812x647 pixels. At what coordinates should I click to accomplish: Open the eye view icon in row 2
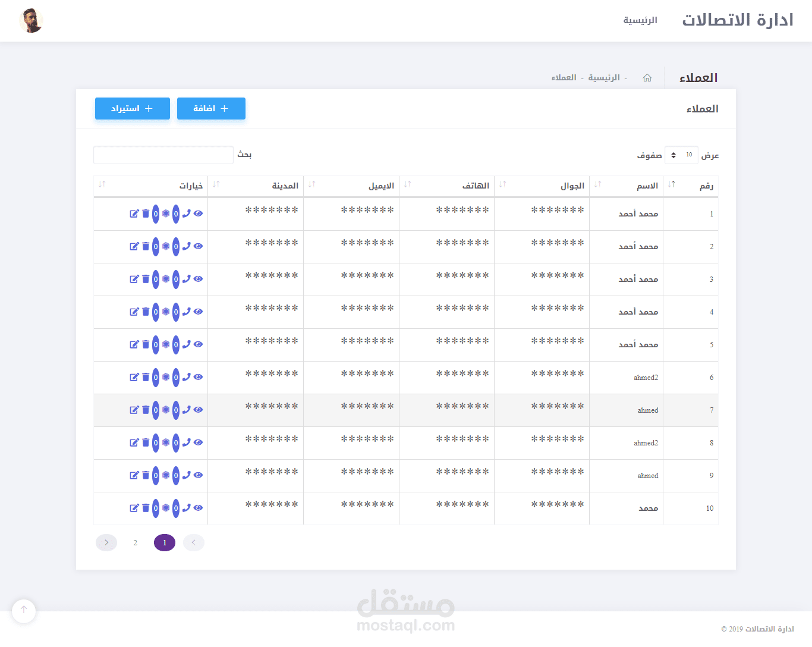point(198,246)
